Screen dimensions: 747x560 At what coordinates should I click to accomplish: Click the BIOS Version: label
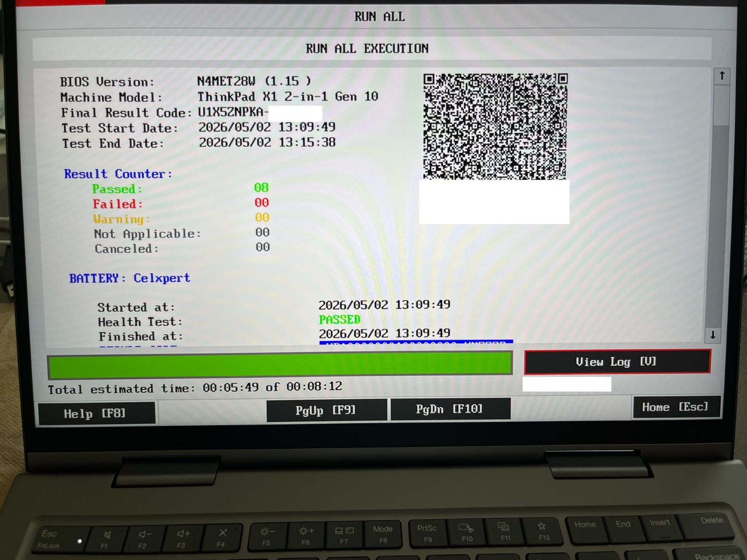click(x=107, y=82)
